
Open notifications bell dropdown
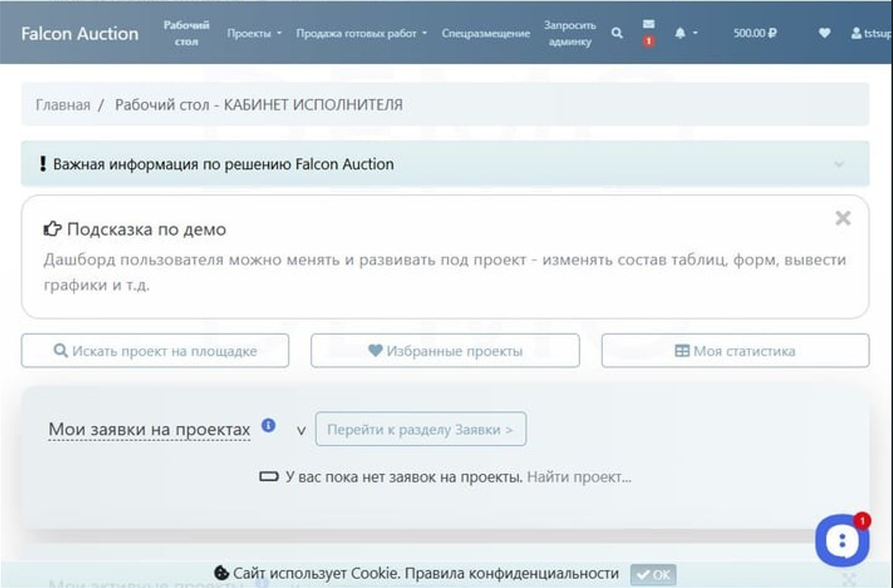[x=685, y=33]
